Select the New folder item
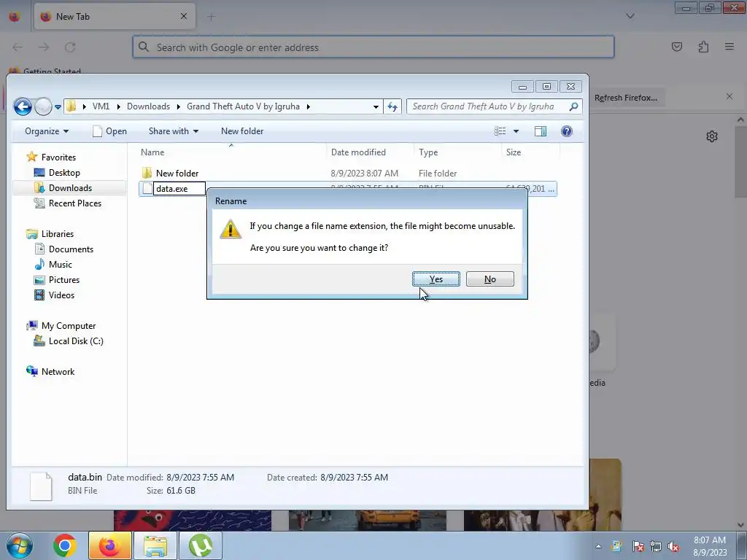747x560 pixels. click(x=177, y=174)
